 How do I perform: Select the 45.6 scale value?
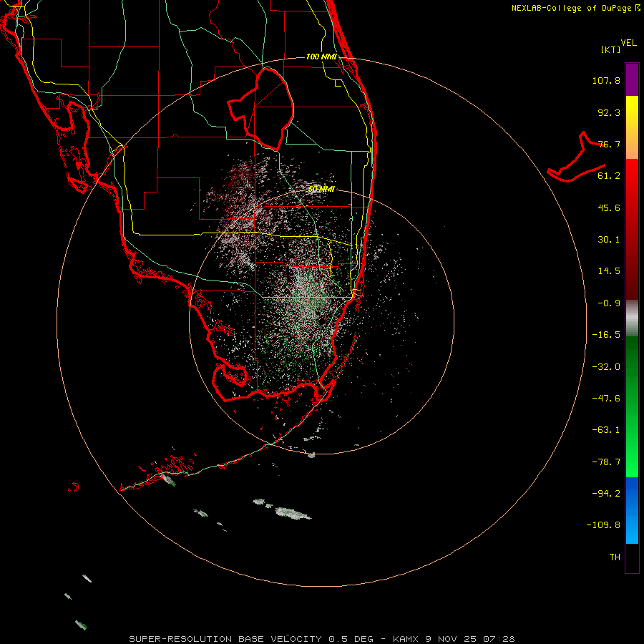(x=609, y=208)
